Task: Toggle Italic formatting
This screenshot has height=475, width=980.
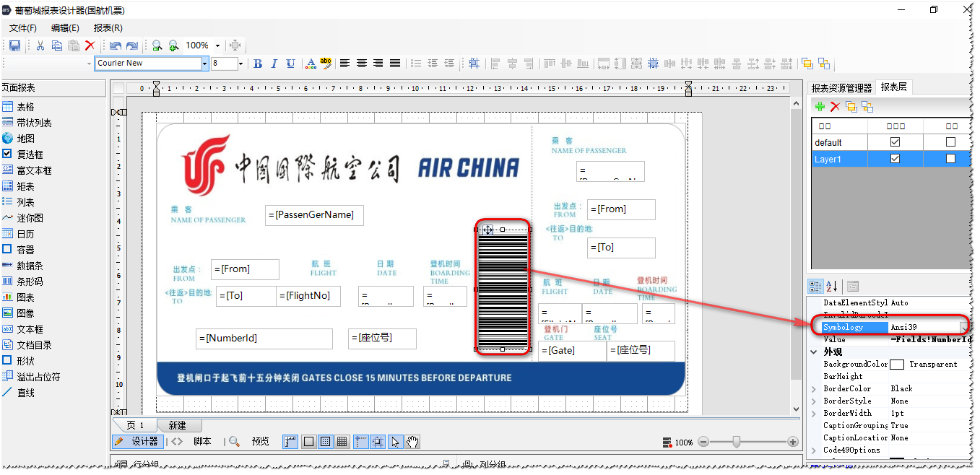Action: [274, 64]
